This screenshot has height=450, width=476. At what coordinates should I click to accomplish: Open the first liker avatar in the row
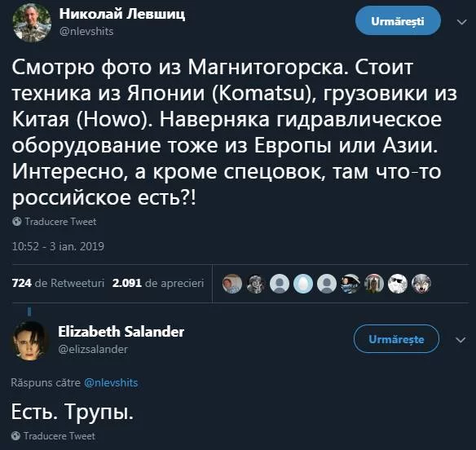[x=232, y=284]
